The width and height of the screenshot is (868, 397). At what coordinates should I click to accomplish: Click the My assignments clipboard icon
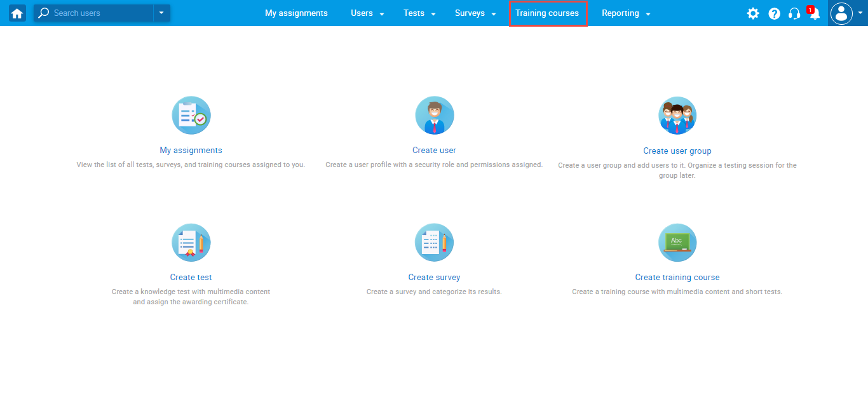[x=191, y=116]
